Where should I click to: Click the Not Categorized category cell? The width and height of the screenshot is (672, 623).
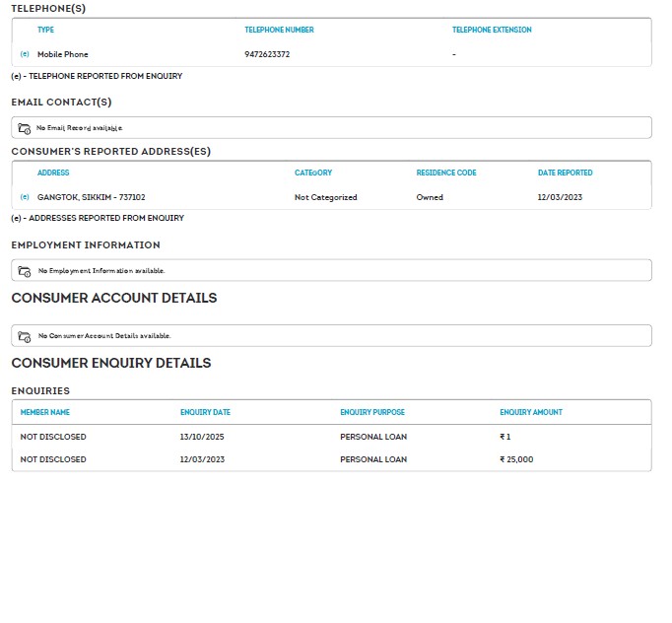click(x=325, y=197)
